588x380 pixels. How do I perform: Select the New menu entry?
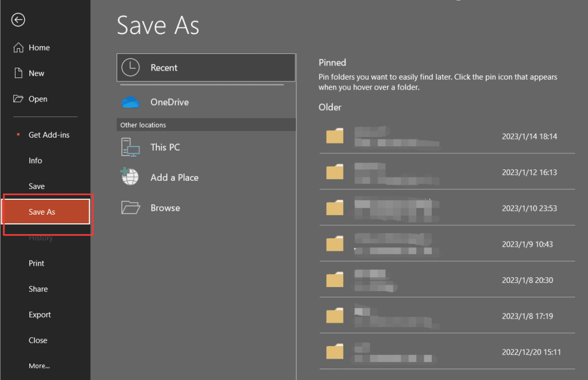click(36, 73)
